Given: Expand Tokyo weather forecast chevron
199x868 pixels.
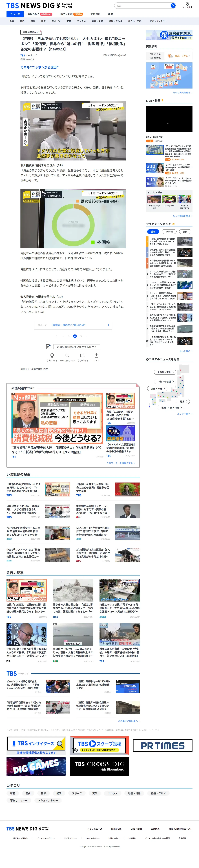Looking at the screenshot, I should [189, 56].
